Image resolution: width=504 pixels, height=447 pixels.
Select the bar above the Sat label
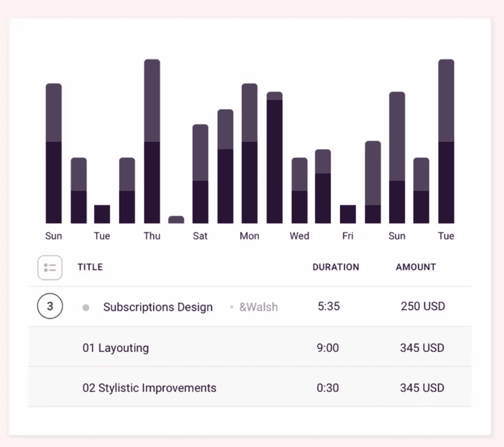(x=200, y=174)
